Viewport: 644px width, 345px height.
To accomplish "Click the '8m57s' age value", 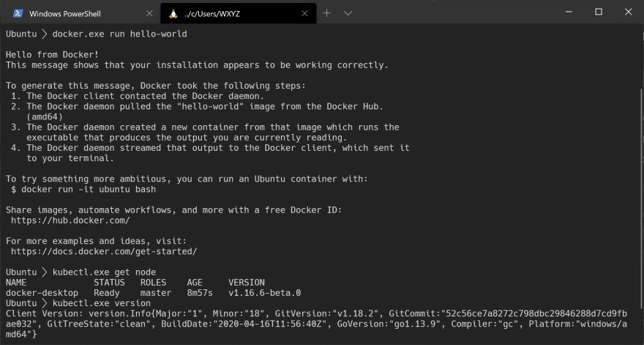I will 200,293.
